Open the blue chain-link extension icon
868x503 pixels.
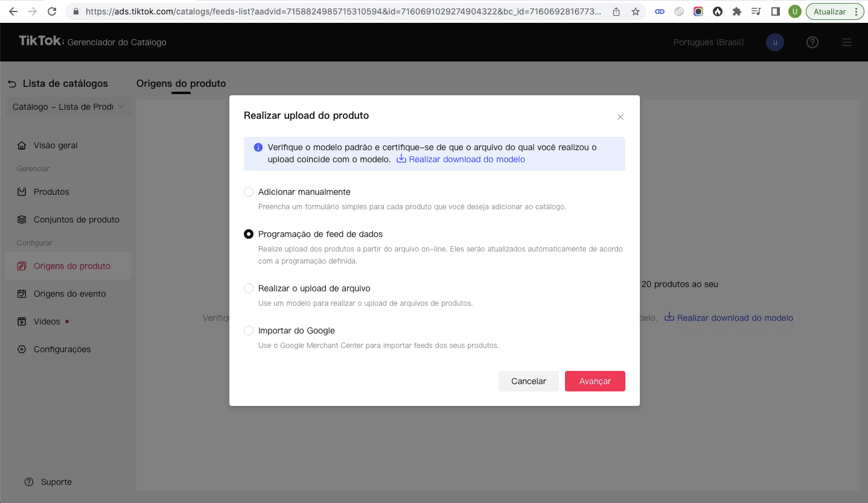[660, 11]
